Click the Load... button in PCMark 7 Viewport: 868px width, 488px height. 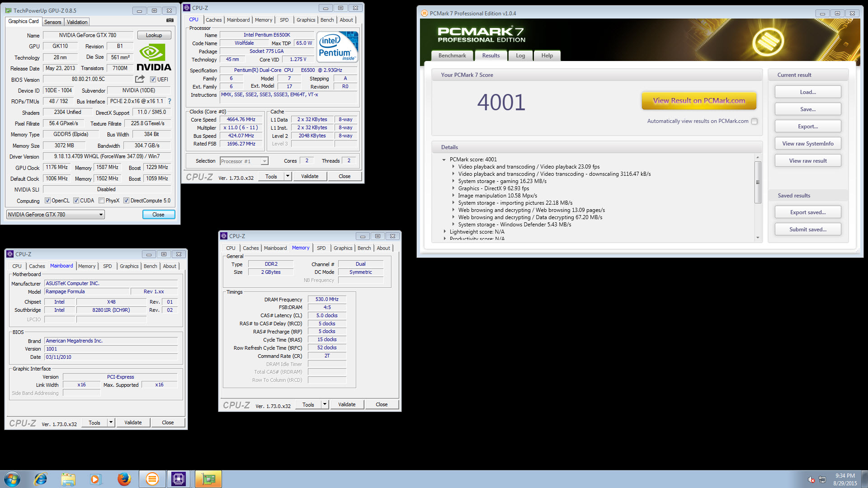[808, 92]
